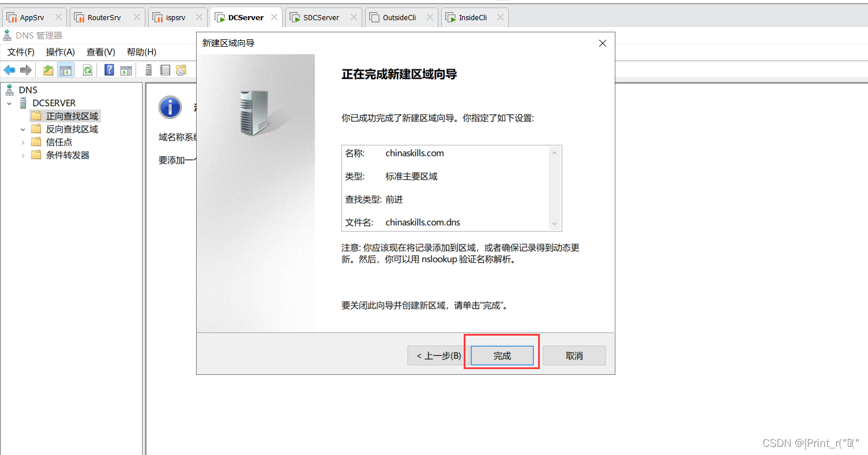This screenshot has height=455, width=868.
Task: Click the forward navigation arrow
Action: point(25,70)
